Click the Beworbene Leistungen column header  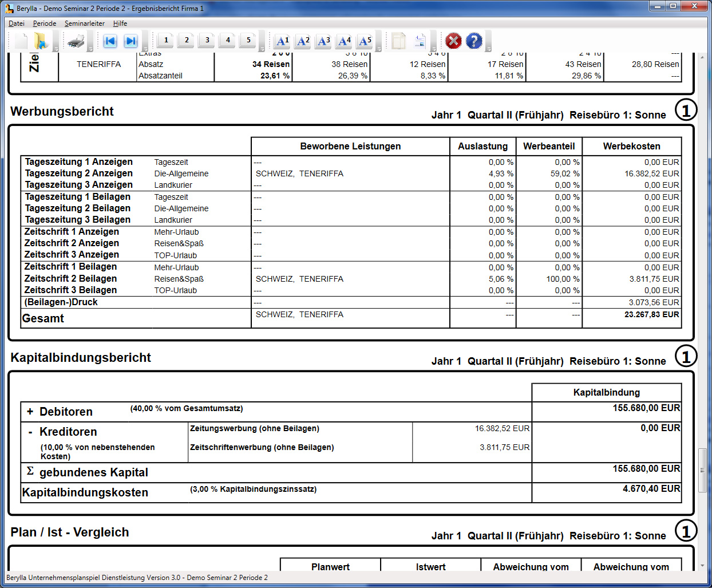click(350, 147)
